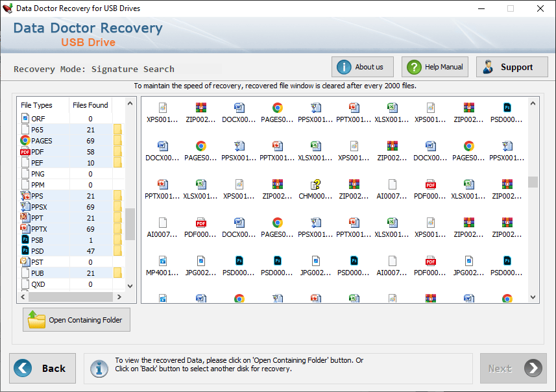556x392 pixels.
Task: Select the PPSX001 file in the top row
Action: 315,113
